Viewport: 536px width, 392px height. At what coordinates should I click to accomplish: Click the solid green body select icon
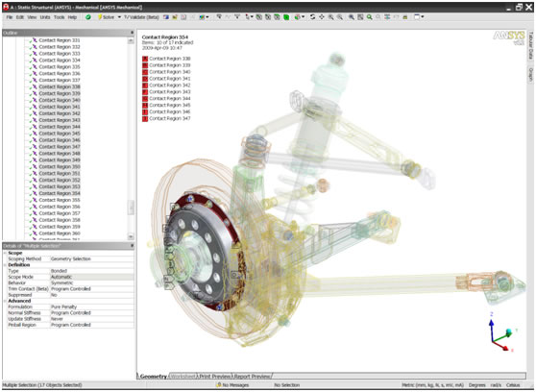(286, 16)
